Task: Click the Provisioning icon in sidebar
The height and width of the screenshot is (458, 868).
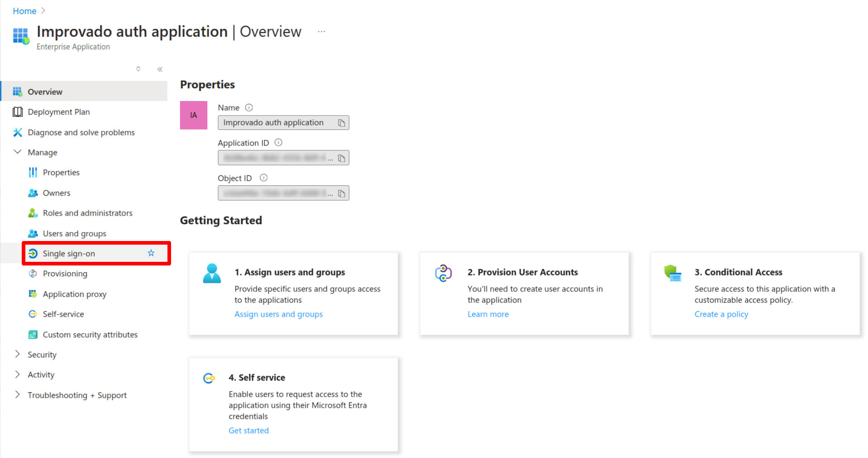Action: pos(33,274)
